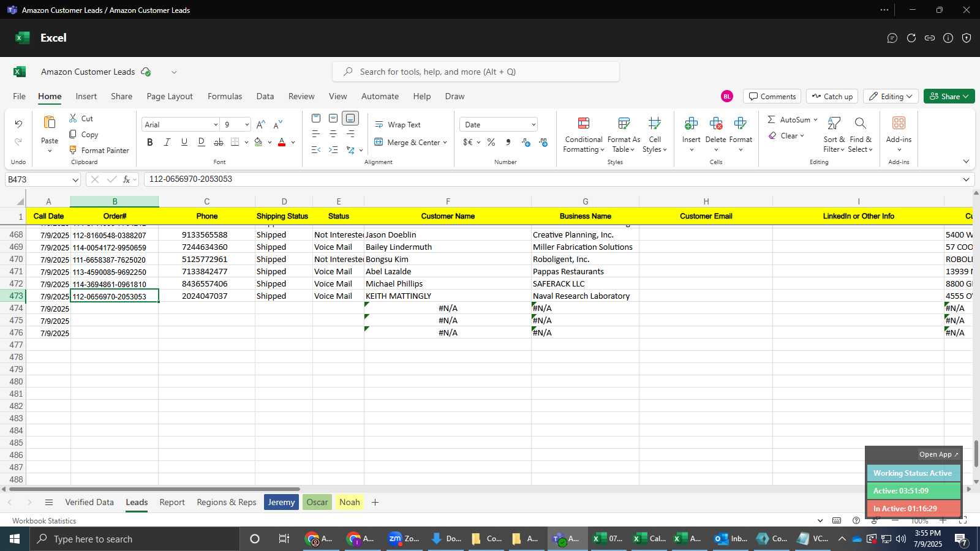Switch to the Page Layout tab
This screenshot has height=551, width=980.
[x=170, y=97]
